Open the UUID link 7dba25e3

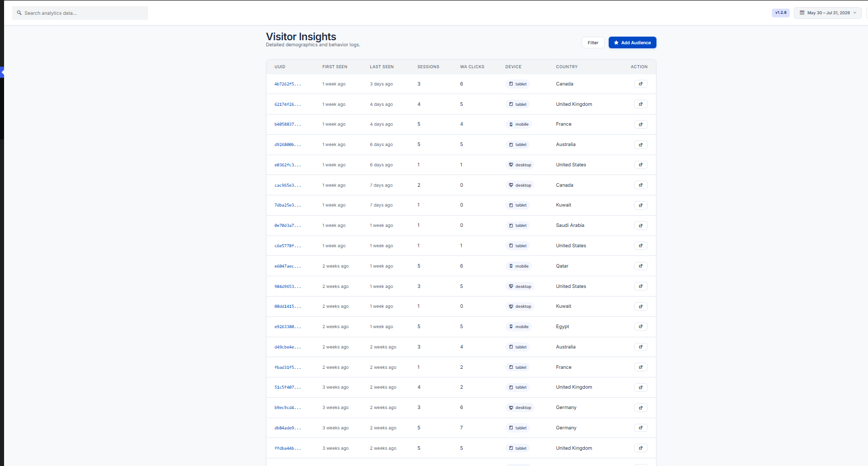point(288,205)
